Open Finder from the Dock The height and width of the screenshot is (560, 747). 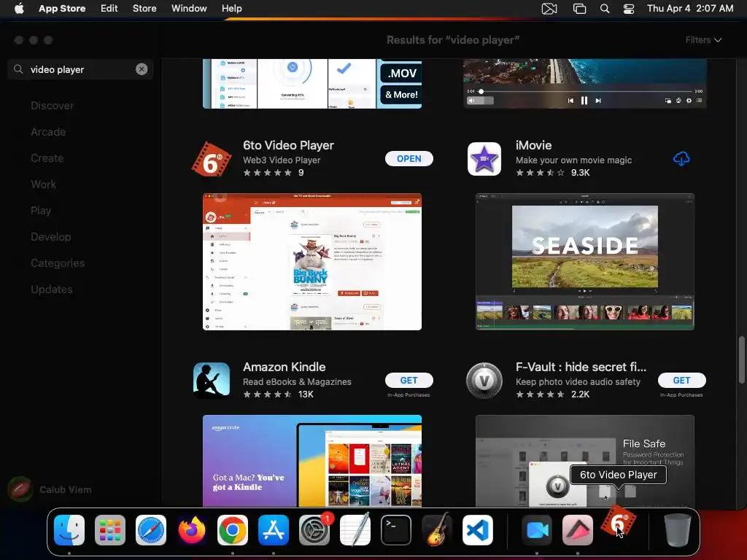tap(69, 530)
